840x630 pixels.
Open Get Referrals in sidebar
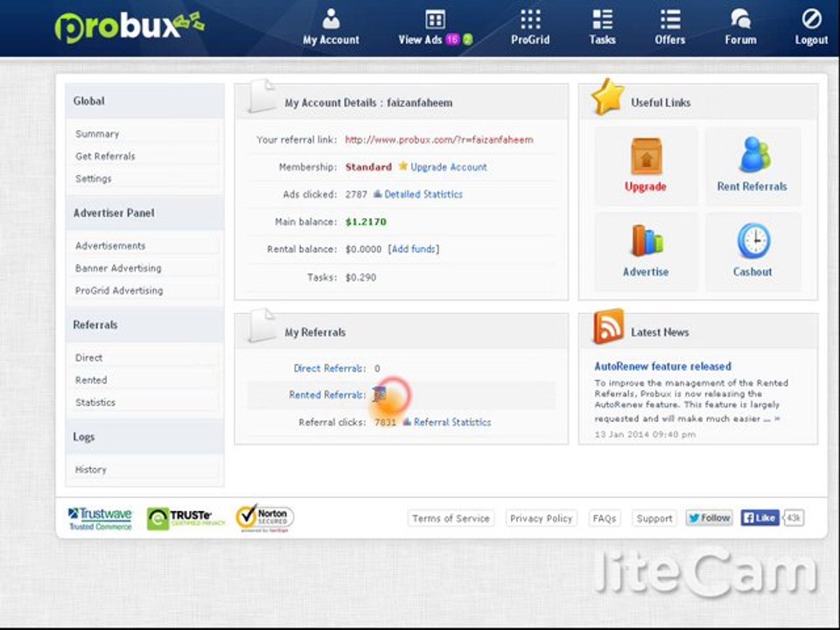coord(105,157)
